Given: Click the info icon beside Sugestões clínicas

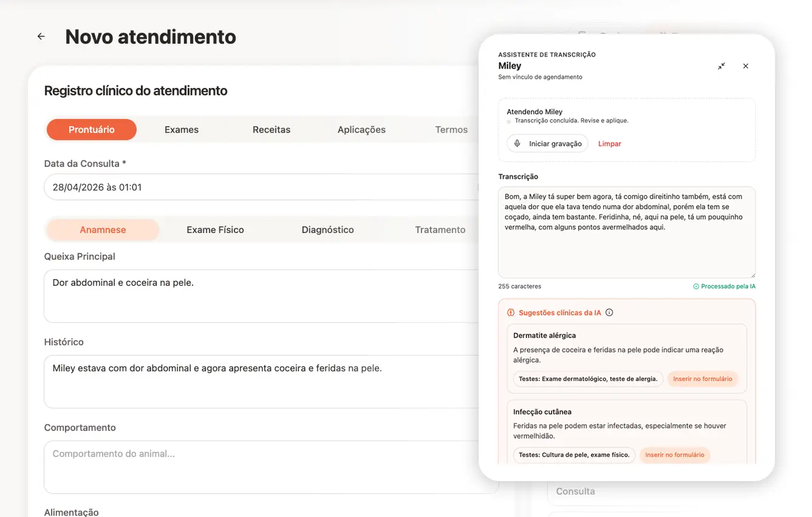Looking at the screenshot, I should 609,313.
